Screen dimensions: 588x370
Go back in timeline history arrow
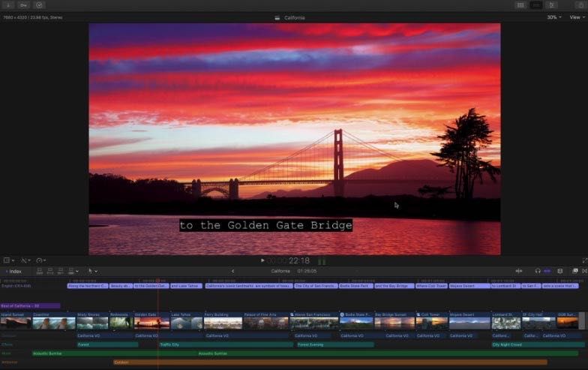[232, 271]
